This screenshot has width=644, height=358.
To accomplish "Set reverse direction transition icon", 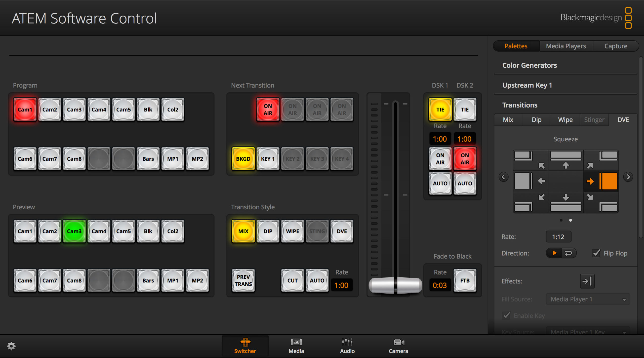I will (569, 253).
